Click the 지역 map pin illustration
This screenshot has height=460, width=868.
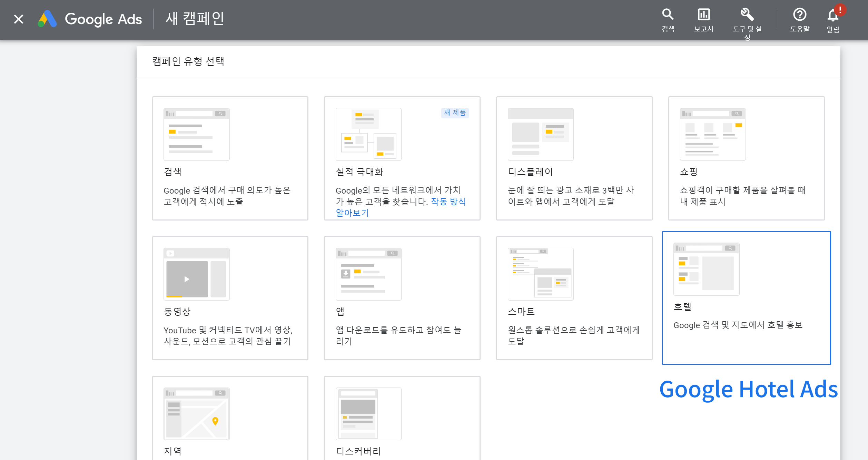click(x=197, y=414)
